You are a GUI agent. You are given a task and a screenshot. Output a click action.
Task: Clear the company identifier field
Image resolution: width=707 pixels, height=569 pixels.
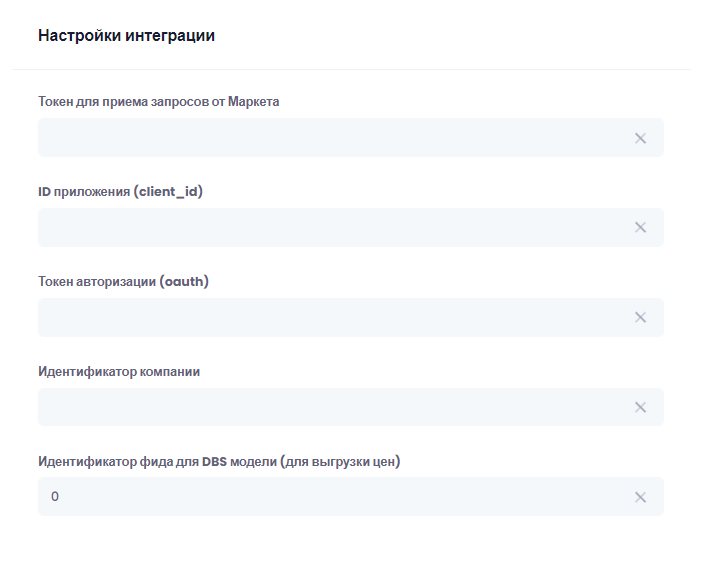coord(640,407)
